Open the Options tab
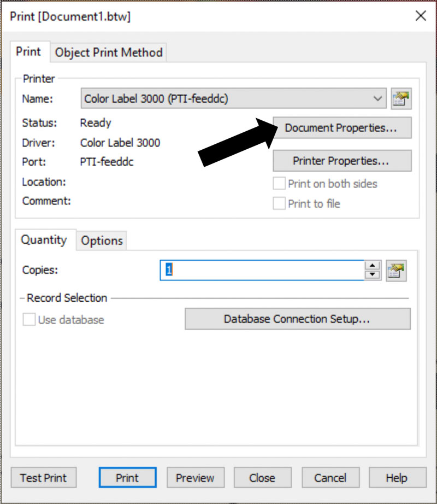This screenshot has height=504, width=437. [102, 241]
